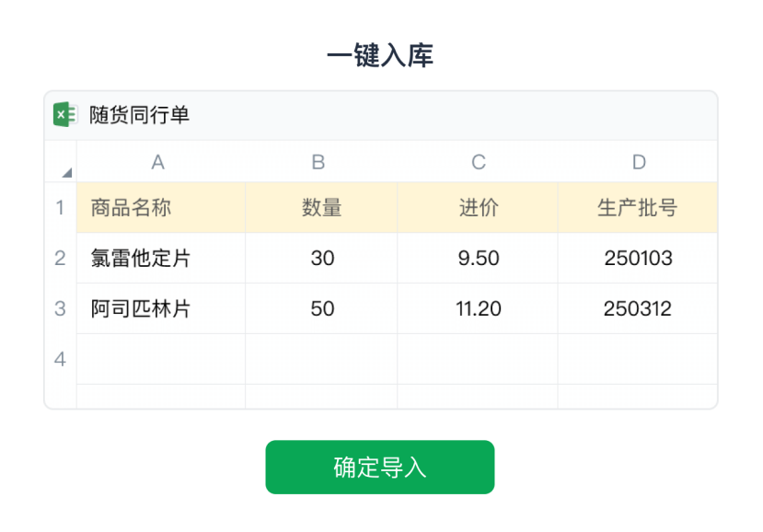Click the batch number 250312 cell
Viewport: 763px width, 532px height.
click(638, 308)
